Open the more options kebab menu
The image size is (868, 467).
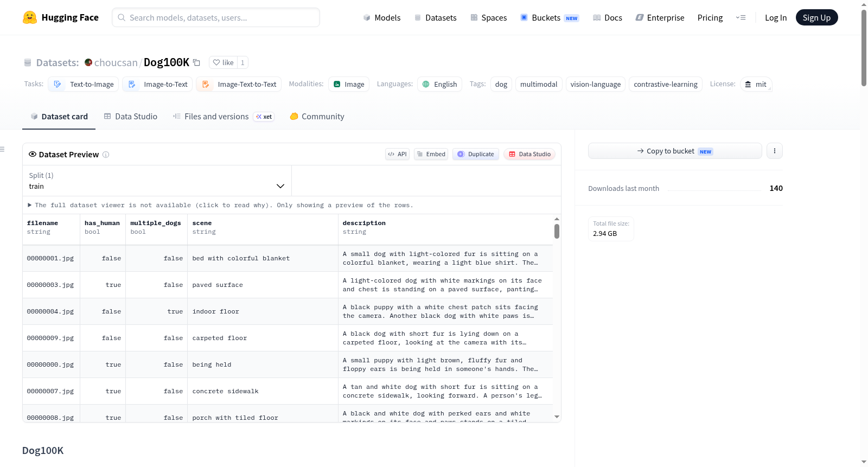tap(775, 151)
